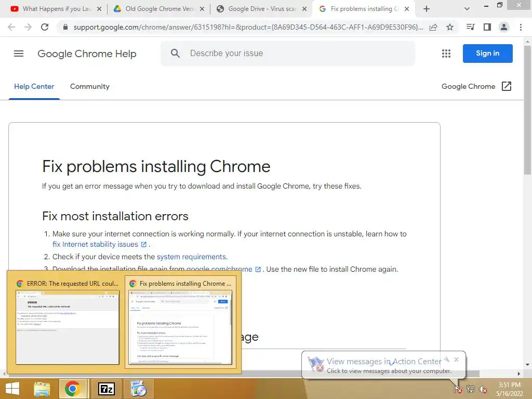This screenshot has width=532, height=399.
Task: Select the Community tab
Action: [90, 87]
